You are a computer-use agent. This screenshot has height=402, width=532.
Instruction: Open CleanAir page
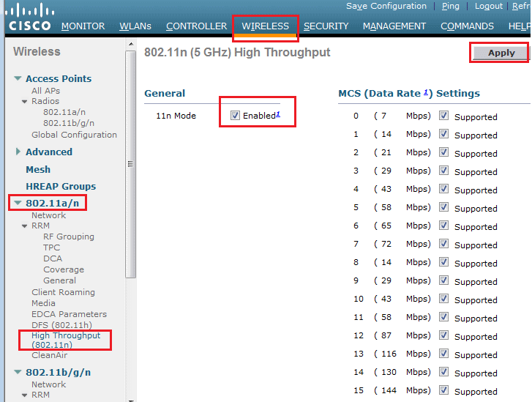point(49,355)
